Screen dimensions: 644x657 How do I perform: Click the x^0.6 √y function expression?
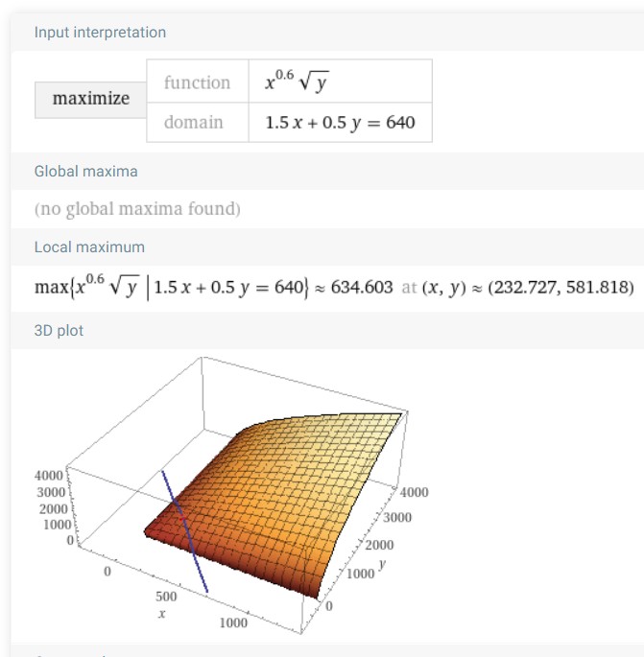(x=297, y=81)
